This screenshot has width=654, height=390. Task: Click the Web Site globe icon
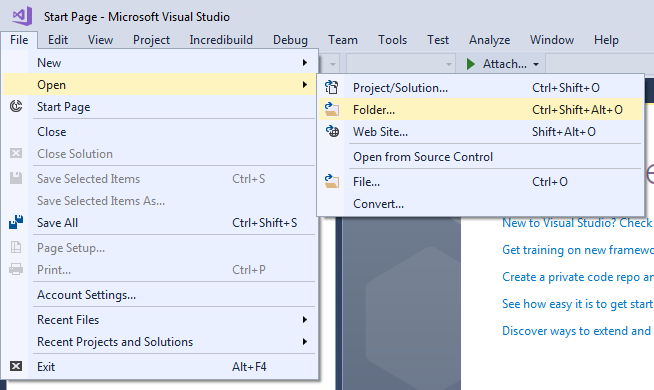coord(332,132)
